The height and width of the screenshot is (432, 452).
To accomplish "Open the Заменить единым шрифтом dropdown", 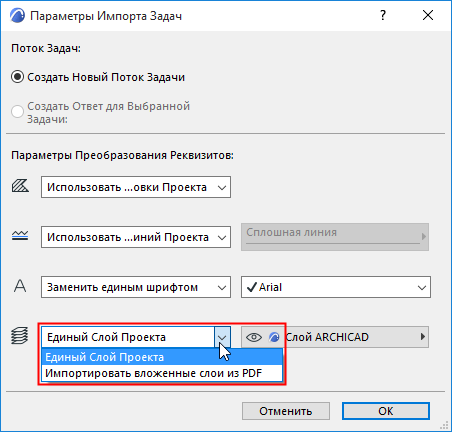I will tap(136, 287).
